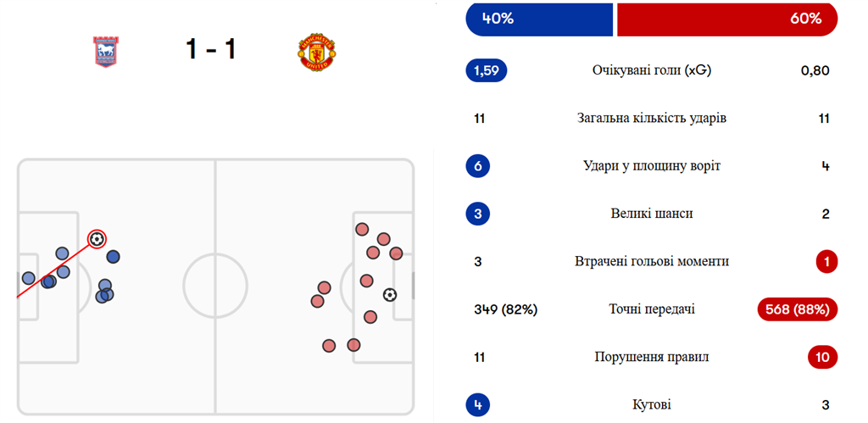The width and height of the screenshot is (868, 423).
Task: Click the 1 - 1 match score
Action: (211, 50)
